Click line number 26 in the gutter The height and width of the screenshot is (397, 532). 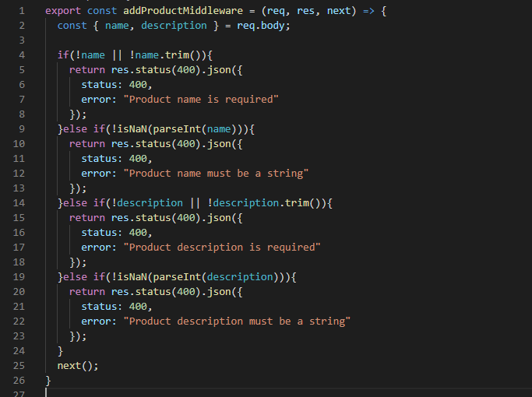(x=19, y=381)
